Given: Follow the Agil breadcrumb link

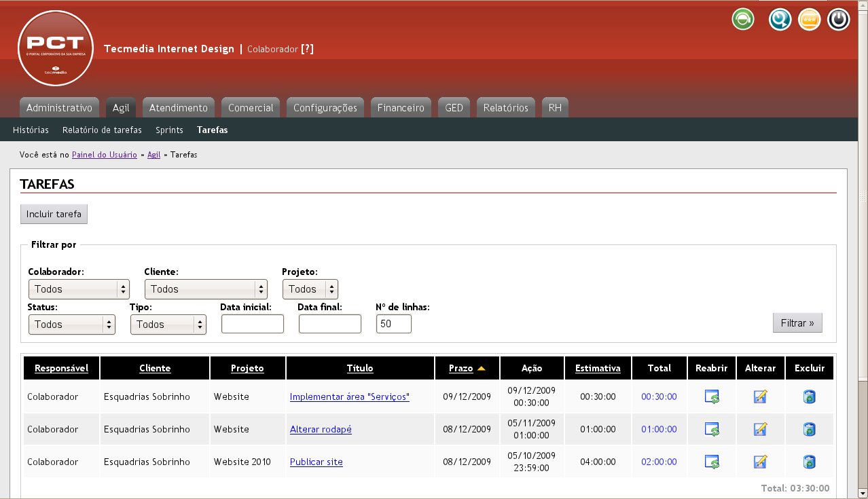Looking at the screenshot, I should pyautogui.click(x=153, y=155).
